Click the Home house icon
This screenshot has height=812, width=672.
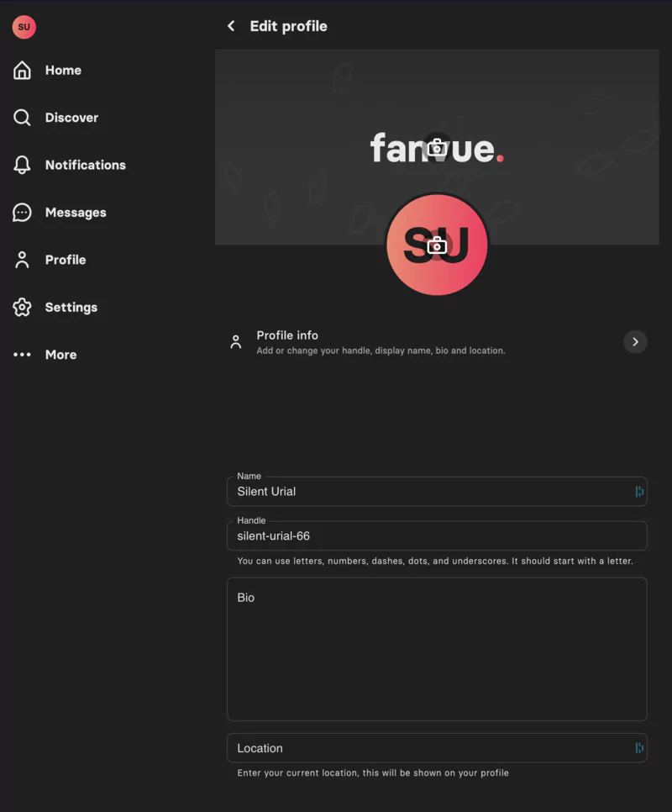point(22,70)
